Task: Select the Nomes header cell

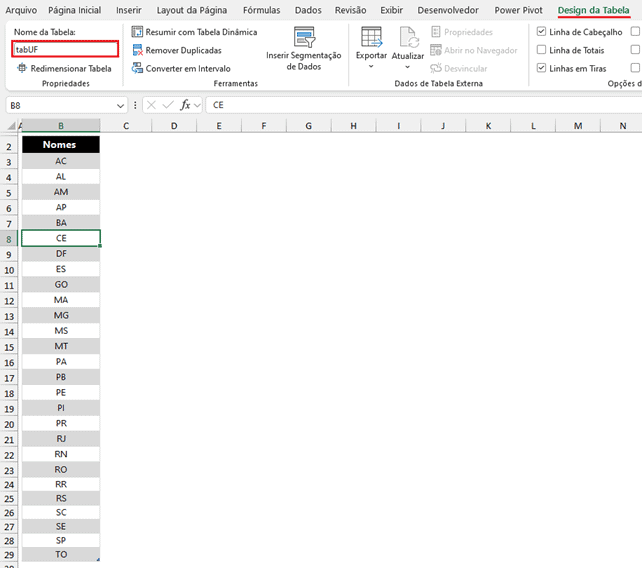Action: 61,145
